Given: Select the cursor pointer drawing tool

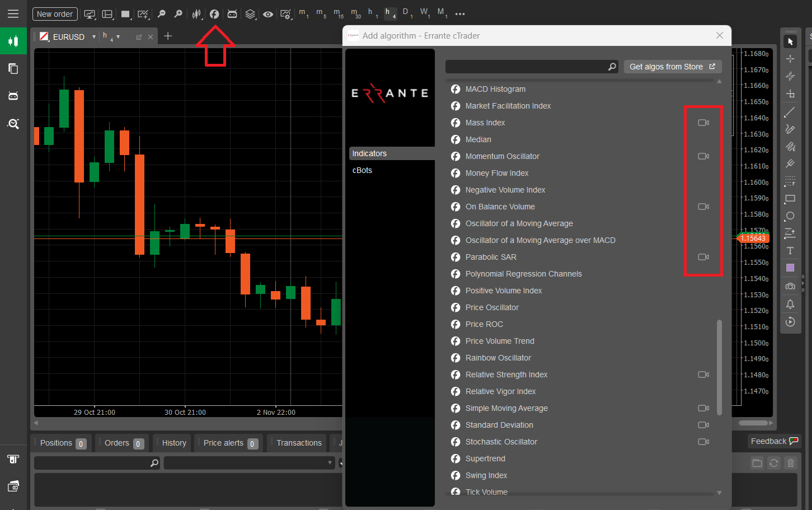Looking at the screenshot, I should pyautogui.click(x=790, y=41).
